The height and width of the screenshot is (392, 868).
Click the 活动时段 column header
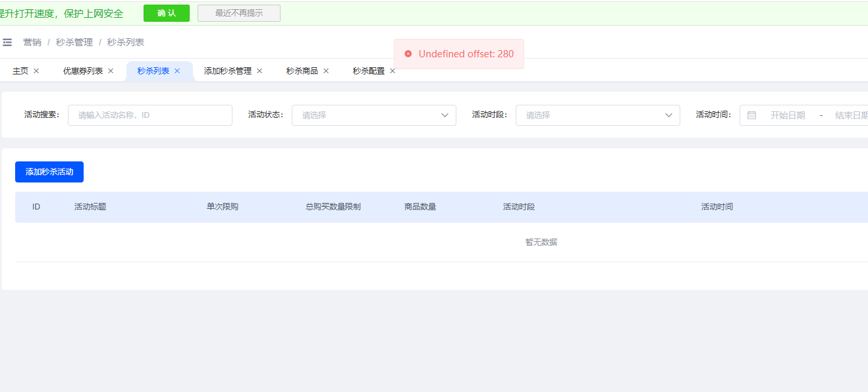(x=519, y=207)
